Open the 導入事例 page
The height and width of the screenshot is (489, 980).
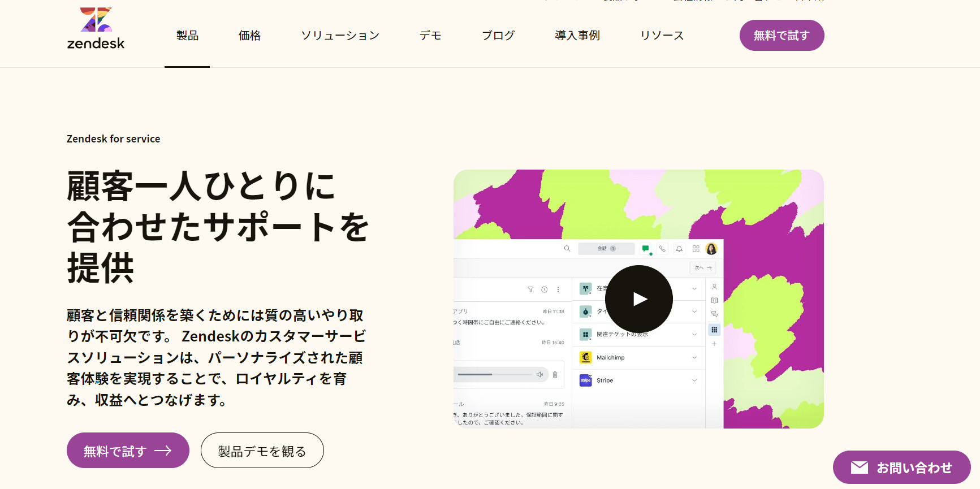point(577,36)
